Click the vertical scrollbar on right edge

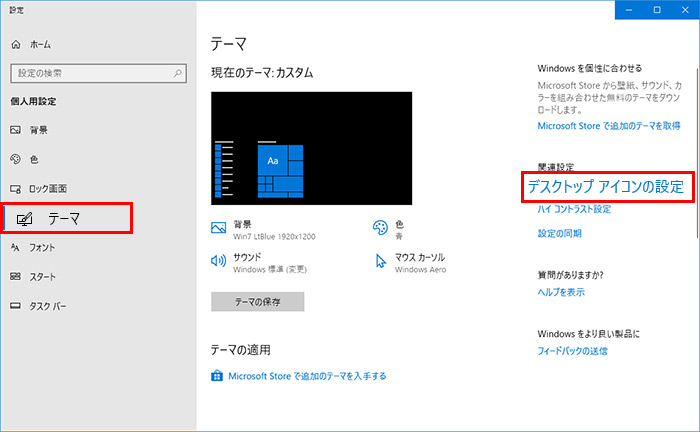pyautogui.click(x=697, y=154)
